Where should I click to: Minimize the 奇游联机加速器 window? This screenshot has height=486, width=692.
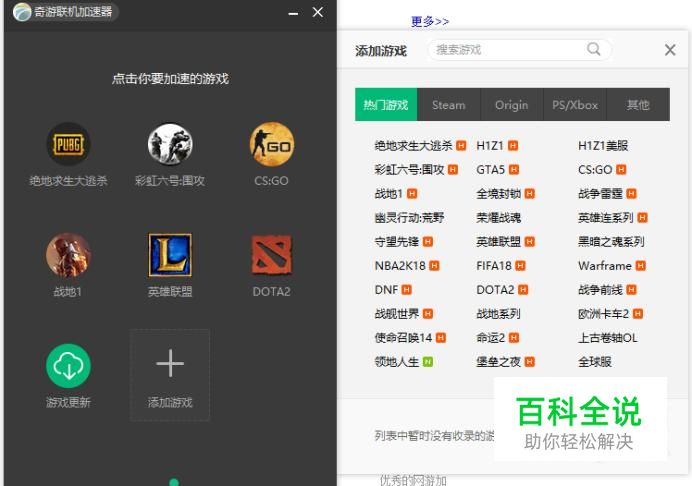point(293,14)
